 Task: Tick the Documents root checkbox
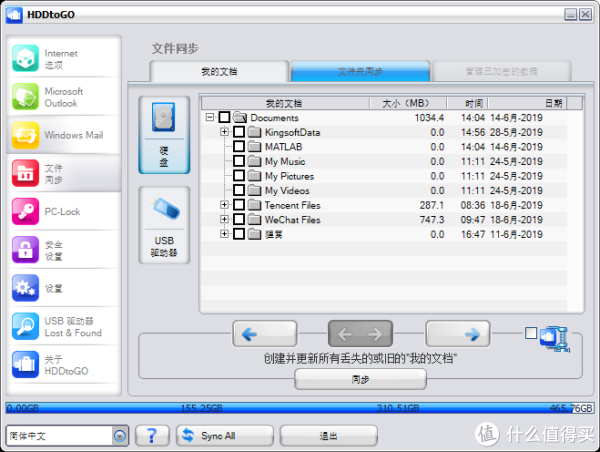point(225,117)
